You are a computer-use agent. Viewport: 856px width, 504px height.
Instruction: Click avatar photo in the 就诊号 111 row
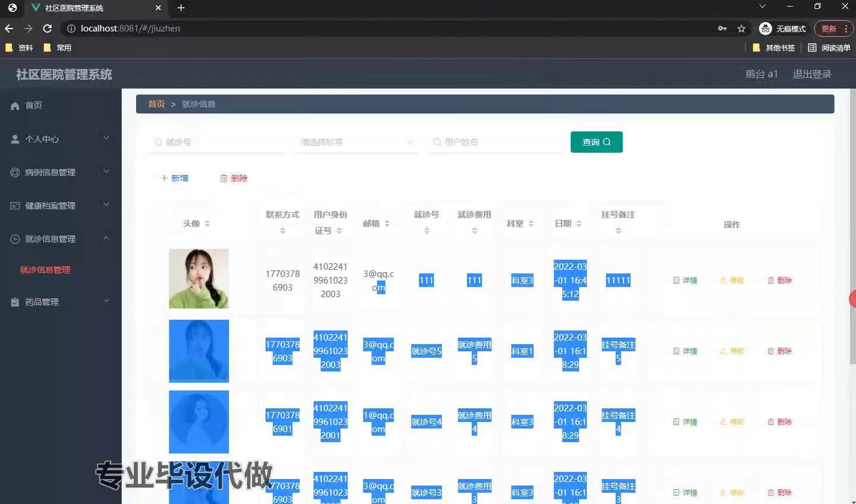click(199, 279)
